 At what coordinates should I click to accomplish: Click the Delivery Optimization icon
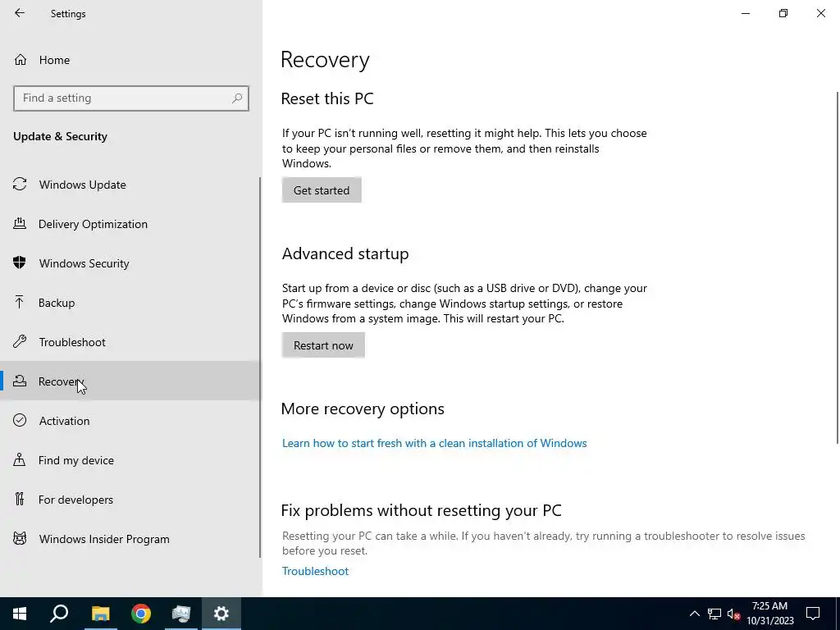click(20, 223)
